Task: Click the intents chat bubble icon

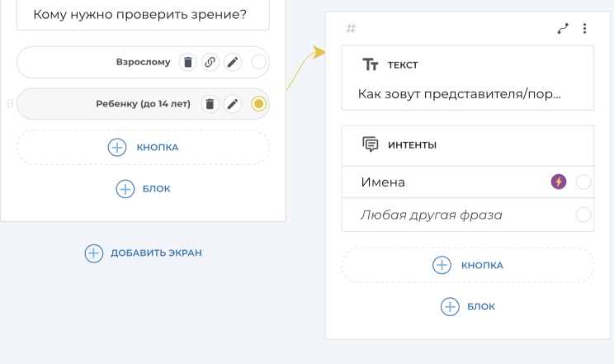Action: 370,144
